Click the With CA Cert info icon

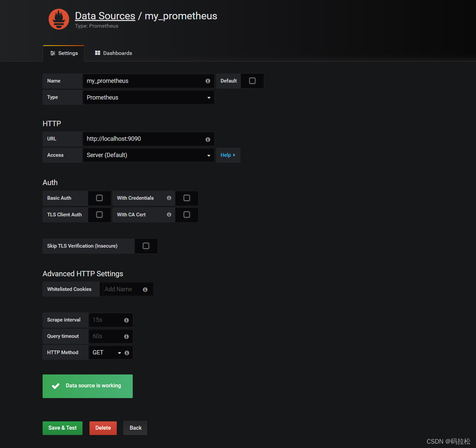click(x=169, y=215)
